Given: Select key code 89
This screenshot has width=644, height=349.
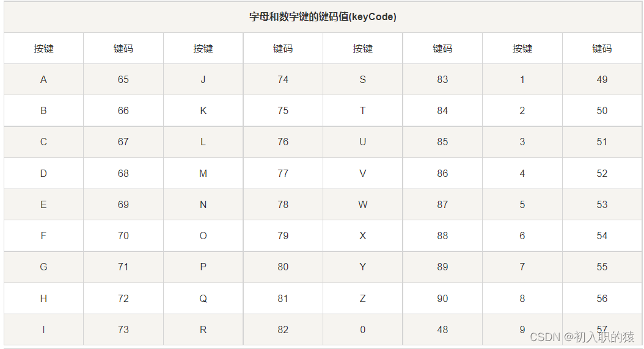Looking at the screenshot, I should tap(442, 267).
